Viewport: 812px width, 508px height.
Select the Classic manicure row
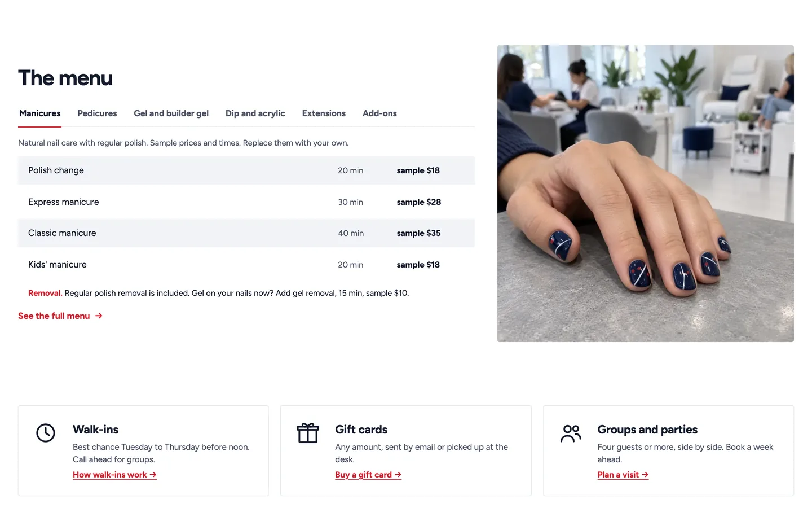pyautogui.click(x=246, y=233)
